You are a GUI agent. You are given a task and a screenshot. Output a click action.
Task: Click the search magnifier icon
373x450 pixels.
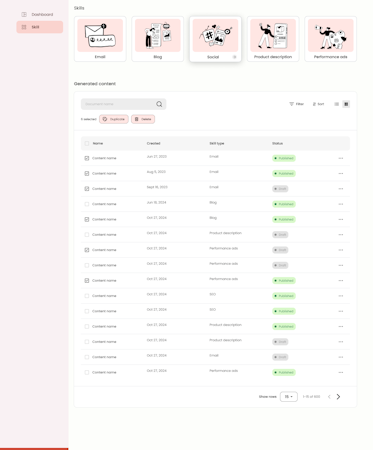(x=159, y=104)
